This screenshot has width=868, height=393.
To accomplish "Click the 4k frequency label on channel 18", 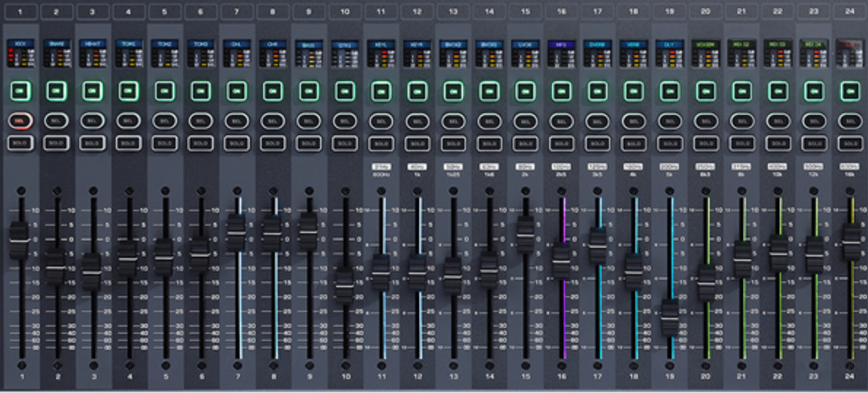I will [x=633, y=175].
